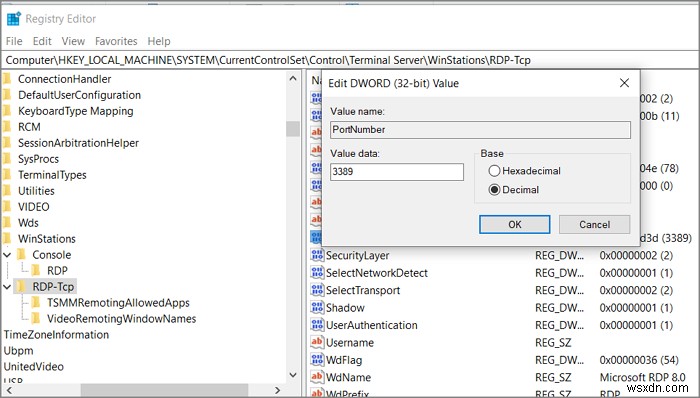Open the Help menu
Viewport: 700px width, 398px height.
point(159,41)
